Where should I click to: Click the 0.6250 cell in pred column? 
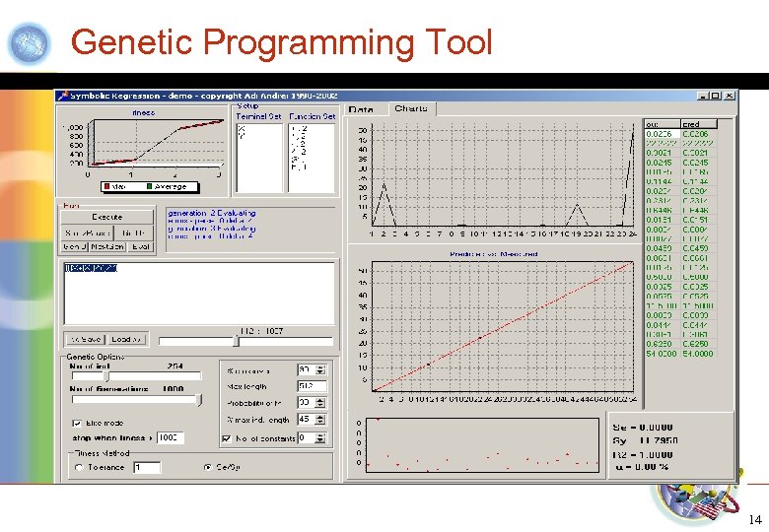click(x=698, y=344)
